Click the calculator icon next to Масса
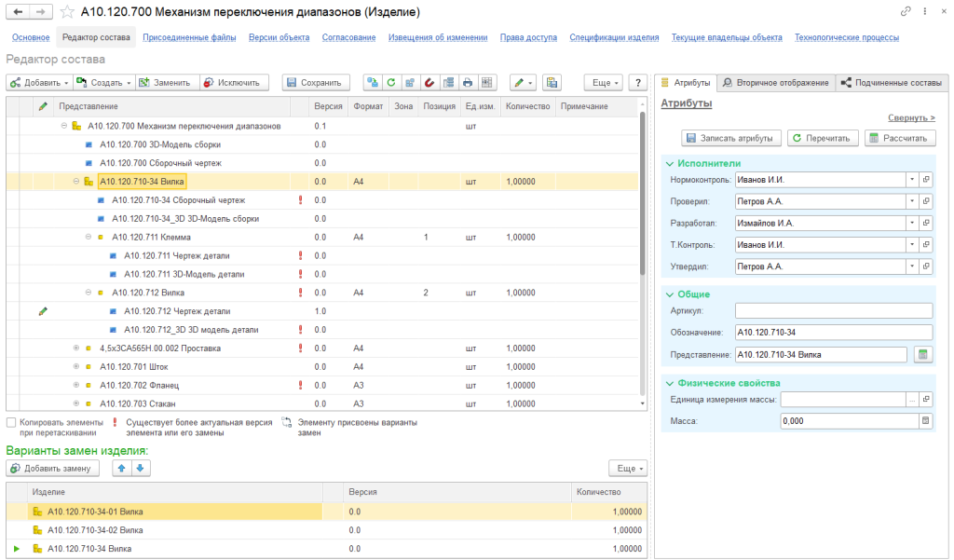The height and width of the screenshot is (560, 954). pyautogui.click(x=925, y=421)
